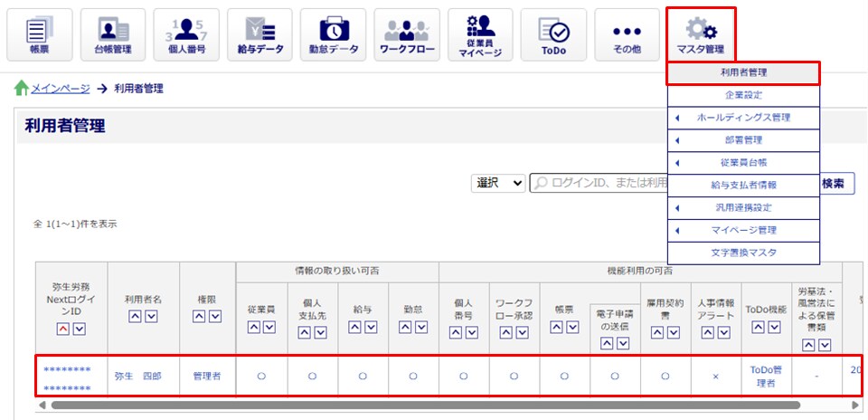Open user 弥生 四郎 link
Viewport: 868px width, 420px height.
[138, 376]
